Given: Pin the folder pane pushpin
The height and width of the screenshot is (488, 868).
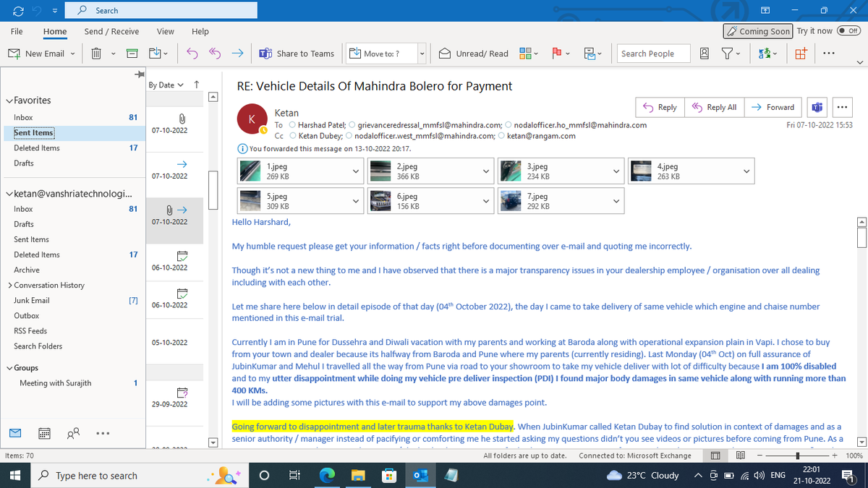Looking at the screenshot, I should click(139, 74).
